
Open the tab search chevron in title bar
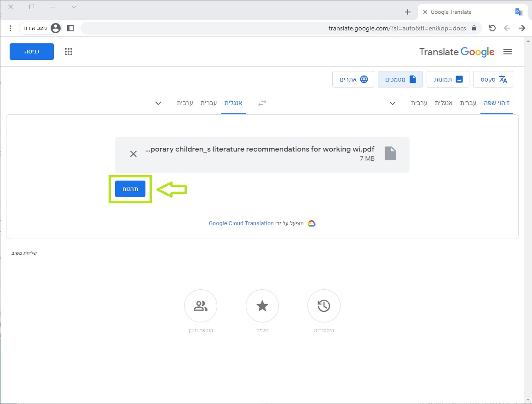click(74, 7)
